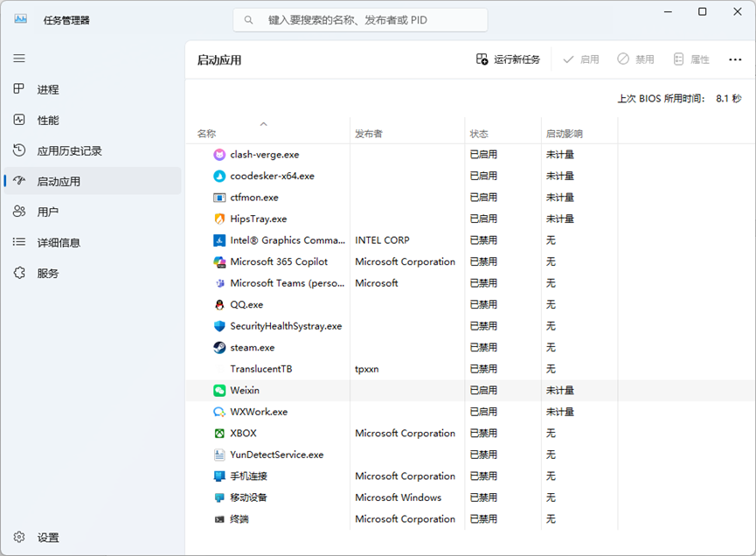Click the Task Manager title icon
The image size is (756, 556).
click(x=21, y=19)
